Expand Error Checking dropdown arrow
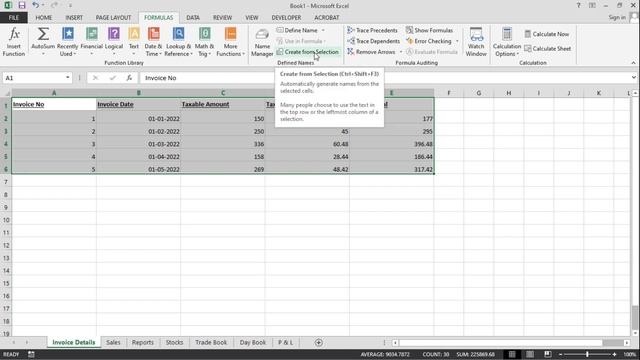 pyautogui.click(x=457, y=41)
